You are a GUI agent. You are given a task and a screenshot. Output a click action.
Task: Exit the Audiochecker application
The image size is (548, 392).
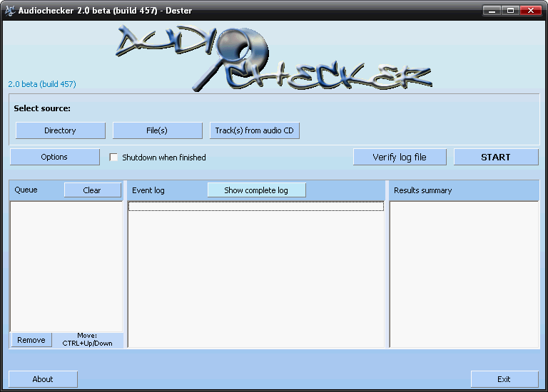504,379
